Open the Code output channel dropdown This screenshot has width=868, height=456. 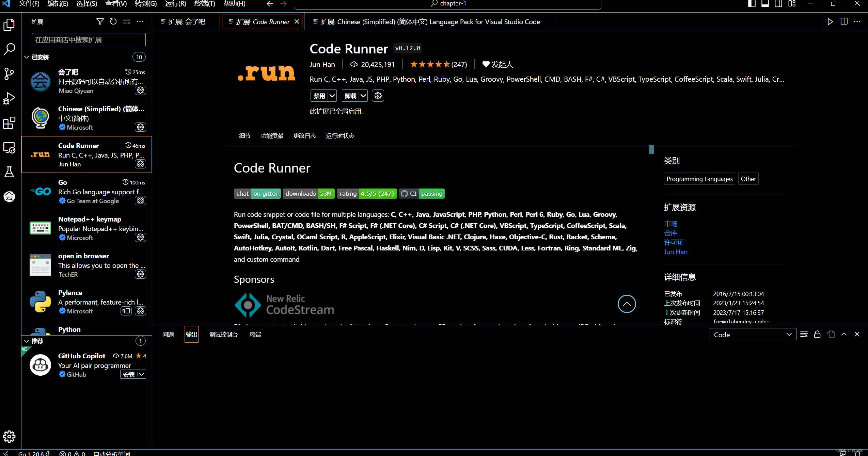pos(753,335)
